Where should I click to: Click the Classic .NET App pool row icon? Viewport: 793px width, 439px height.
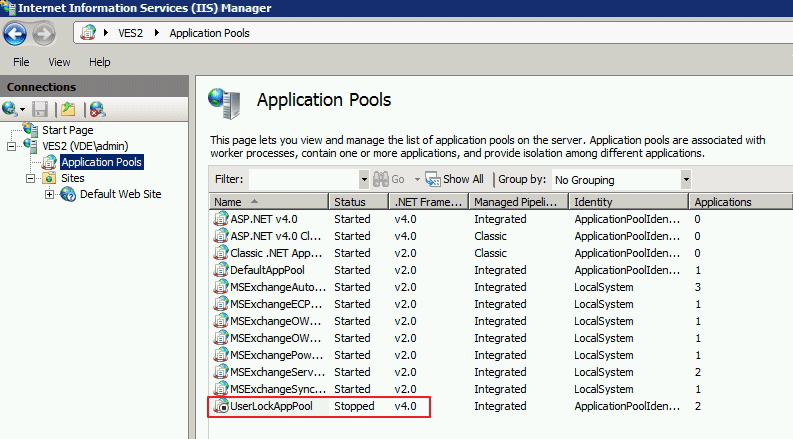pos(221,253)
